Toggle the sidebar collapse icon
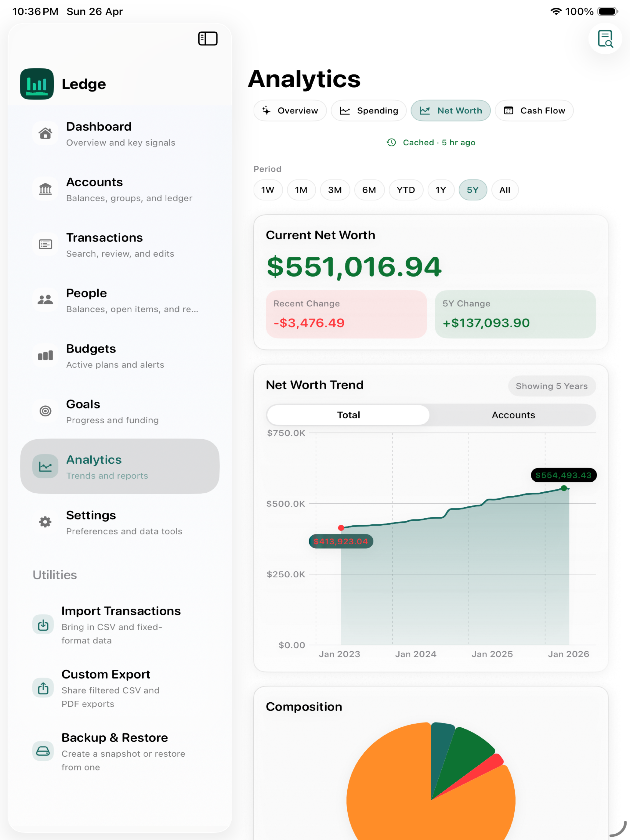 tap(208, 38)
